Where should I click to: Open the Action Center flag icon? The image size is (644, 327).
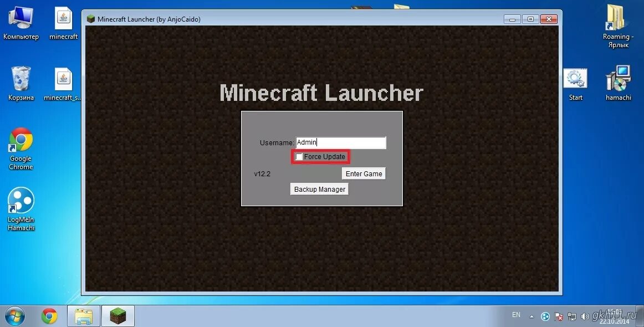click(559, 316)
